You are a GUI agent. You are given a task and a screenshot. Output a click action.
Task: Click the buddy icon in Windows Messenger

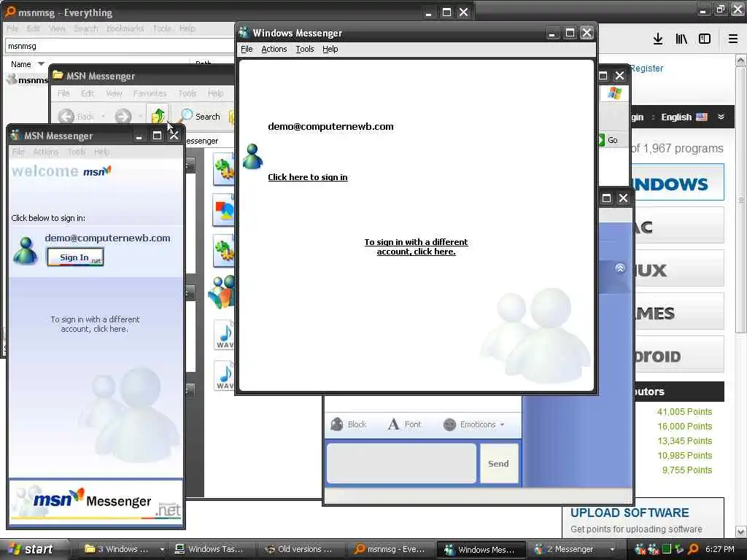tap(252, 157)
